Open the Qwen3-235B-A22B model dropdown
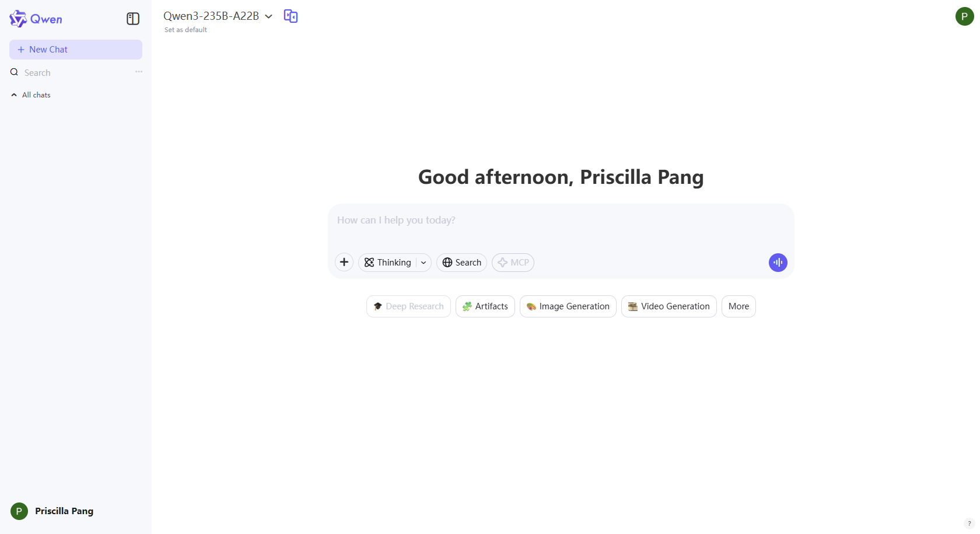980x534 pixels. click(x=218, y=16)
